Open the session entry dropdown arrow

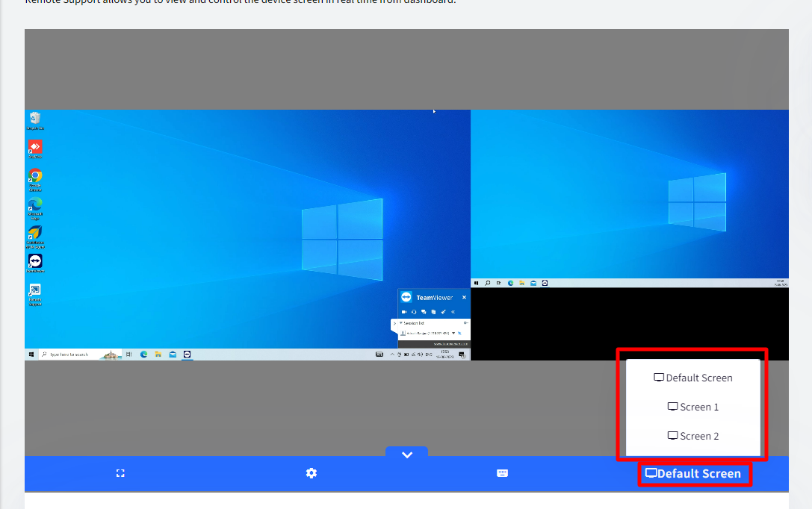click(453, 333)
